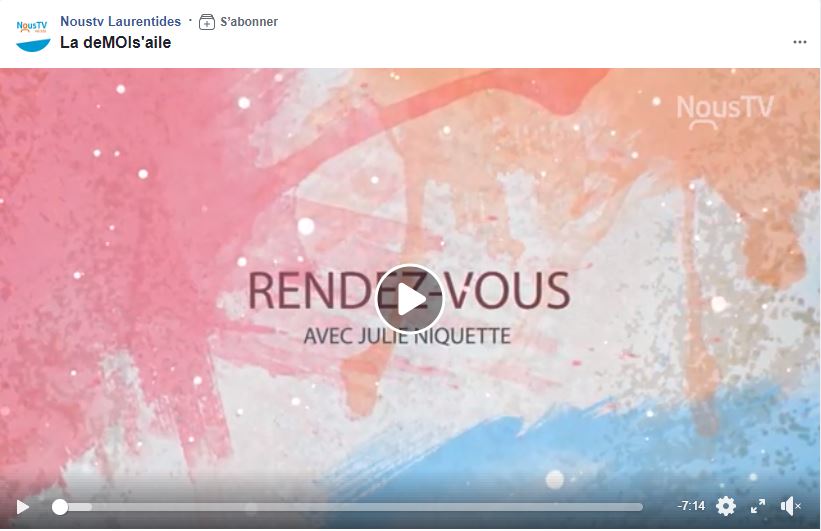Click the small play icon in the control bar

click(22, 507)
